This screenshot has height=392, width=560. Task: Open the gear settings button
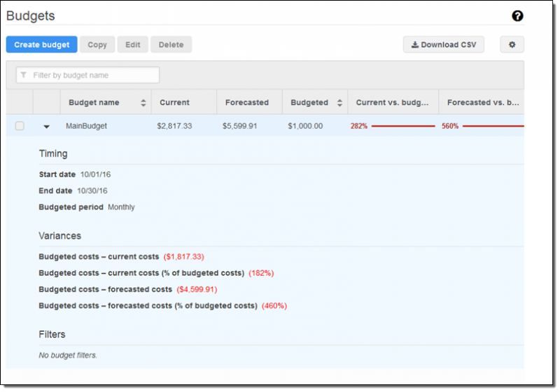click(512, 45)
